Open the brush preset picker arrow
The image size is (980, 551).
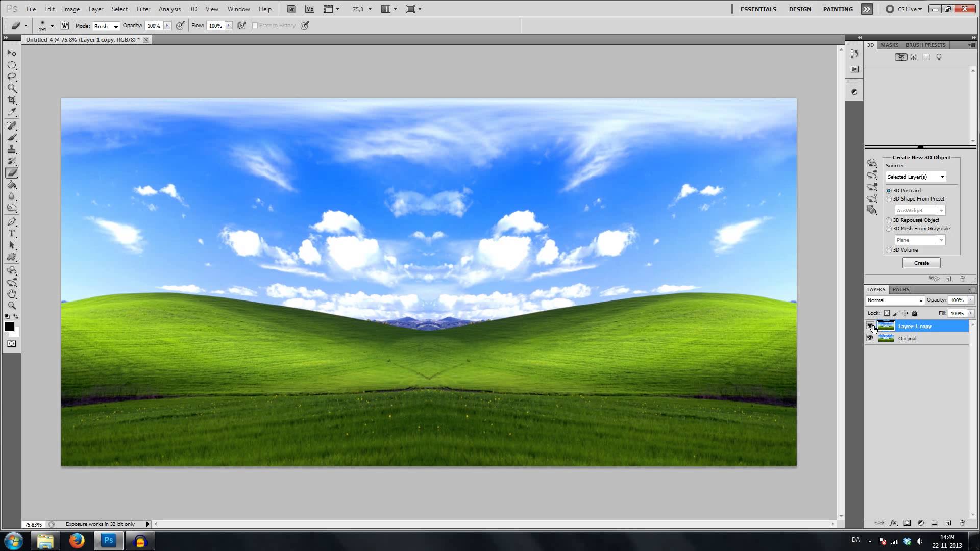tap(52, 26)
